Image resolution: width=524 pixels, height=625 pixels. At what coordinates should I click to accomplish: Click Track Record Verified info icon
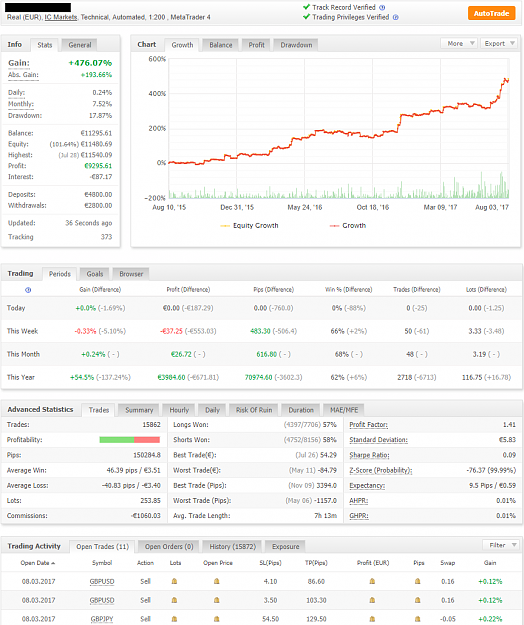[382, 7]
